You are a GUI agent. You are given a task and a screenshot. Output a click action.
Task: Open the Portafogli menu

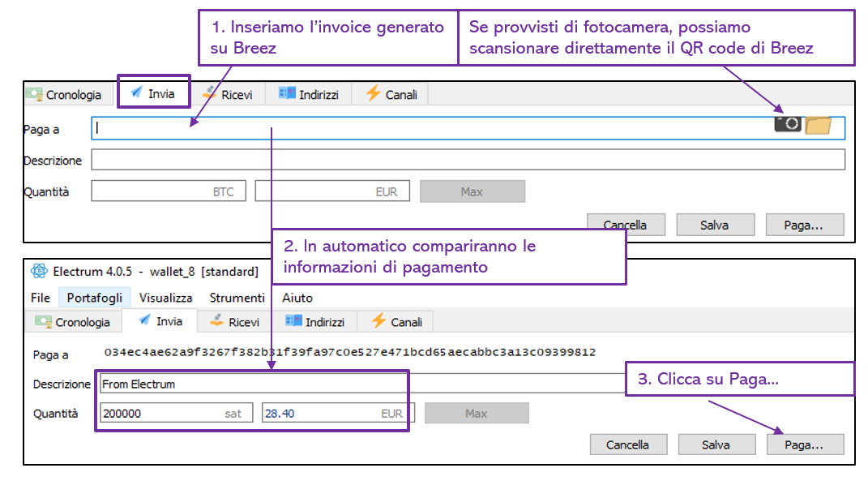tap(95, 298)
